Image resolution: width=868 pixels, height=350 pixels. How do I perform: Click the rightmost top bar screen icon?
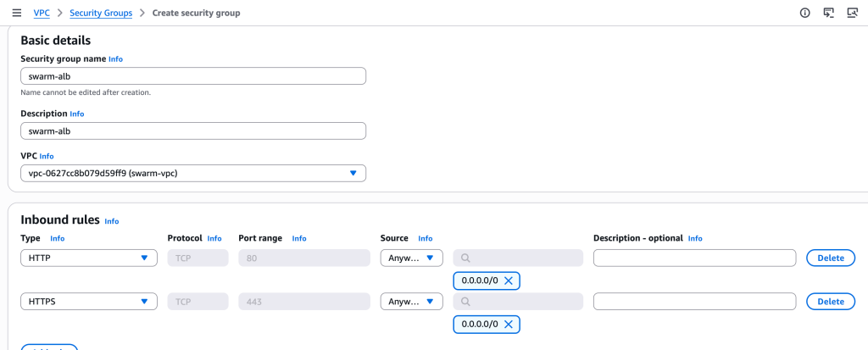click(x=852, y=13)
